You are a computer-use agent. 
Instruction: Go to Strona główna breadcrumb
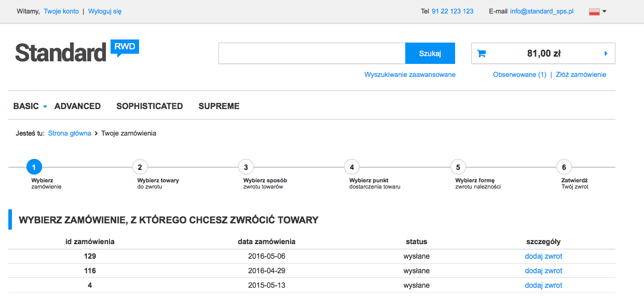point(70,133)
